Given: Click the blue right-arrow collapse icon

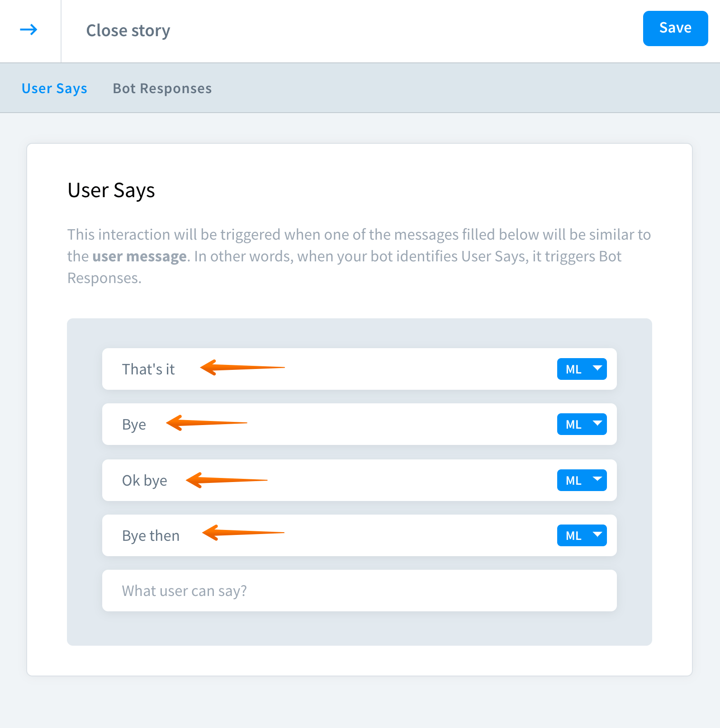Looking at the screenshot, I should point(29,30).
